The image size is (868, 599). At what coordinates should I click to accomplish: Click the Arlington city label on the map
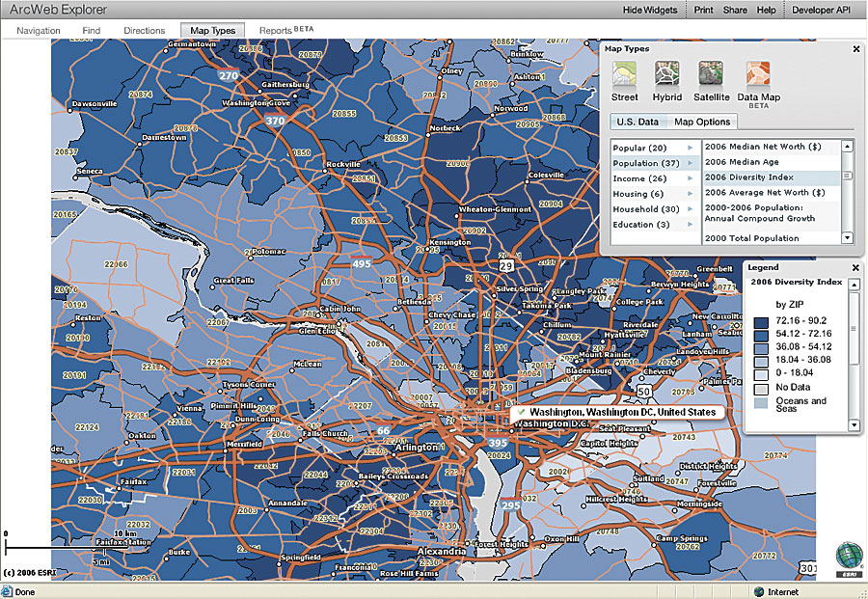pyautogui.click(x=418, y=447)
